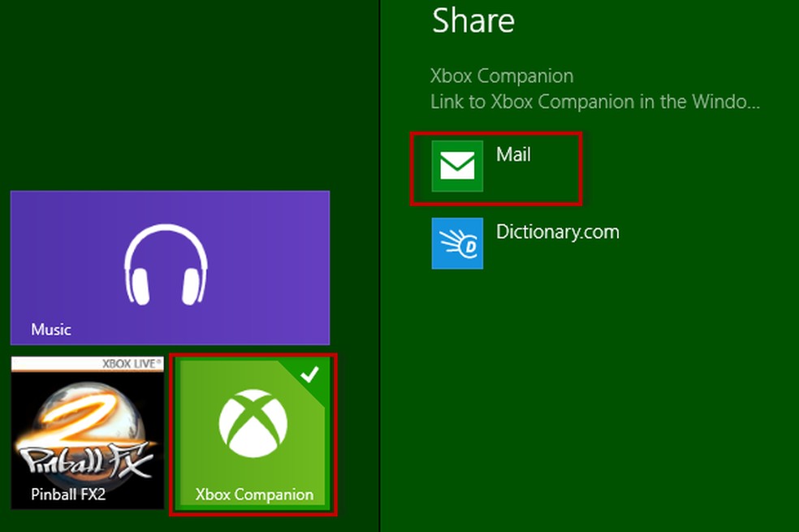Click the green Mail envelope icon
The width and height of the screenshot is (799, 532).
click(457, 167)
